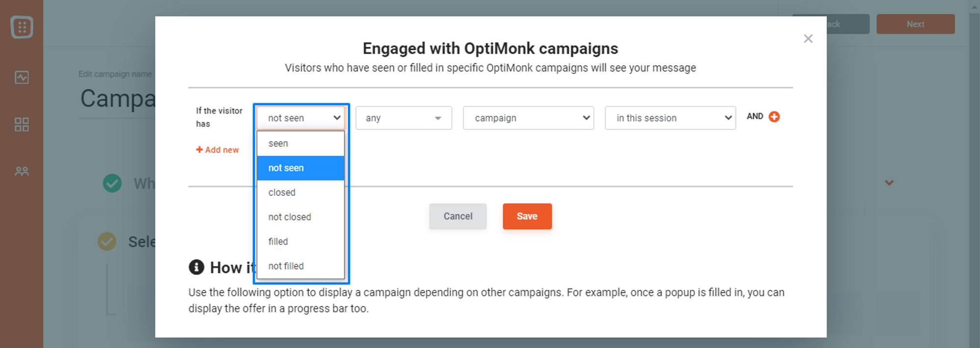Close the Engaged with OptiMonk campaigns dialog
The image size is (980, 348).
[x=808, y=39]
